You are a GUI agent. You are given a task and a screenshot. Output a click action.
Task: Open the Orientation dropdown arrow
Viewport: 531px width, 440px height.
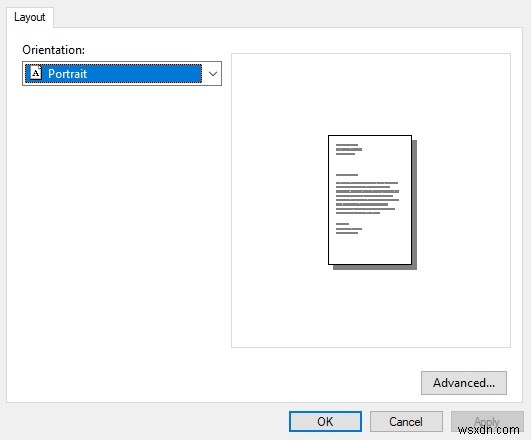(x=213, y=74)
